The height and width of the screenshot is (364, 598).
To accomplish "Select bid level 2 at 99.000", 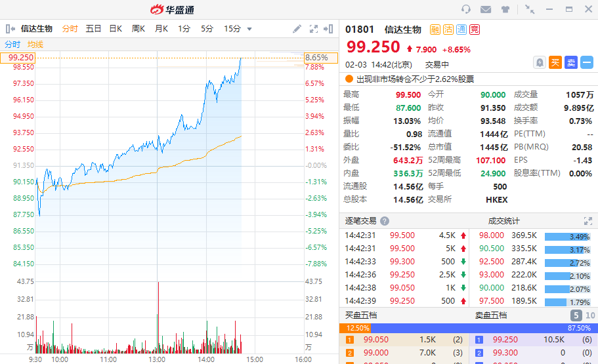I will [x=404, y=353].
